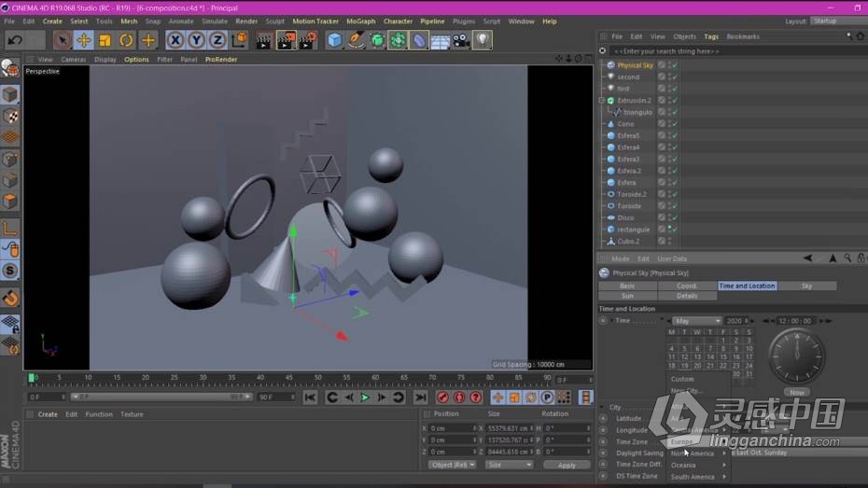Image resolution: width=868 pixels, height=488 pixels.
Task: Open the Simulate menu
Action: [x=215, y=21]
